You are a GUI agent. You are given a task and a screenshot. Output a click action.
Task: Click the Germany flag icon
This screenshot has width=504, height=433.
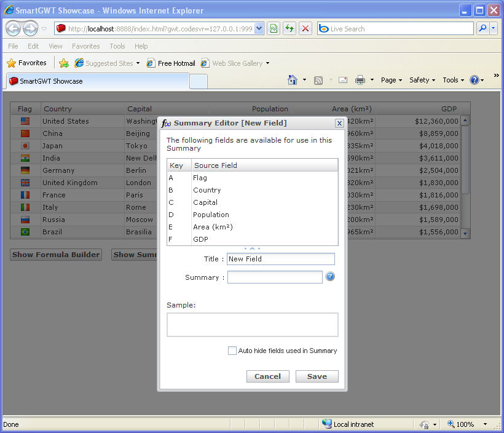25,170
